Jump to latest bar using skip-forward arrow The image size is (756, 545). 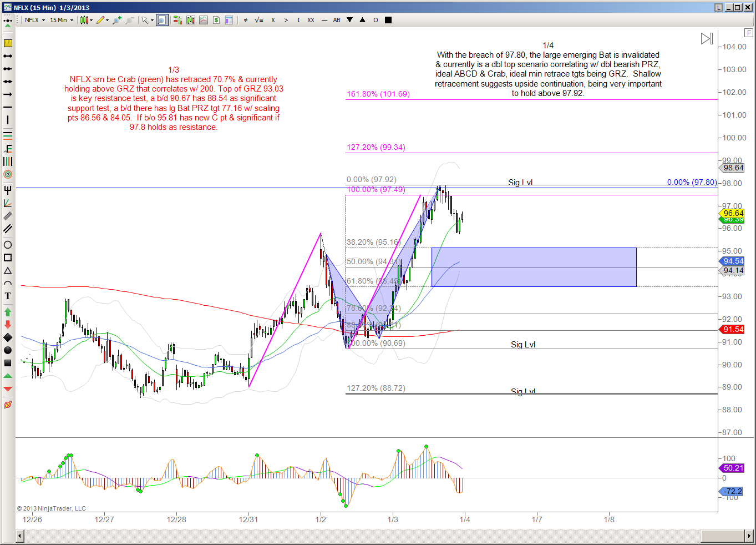707,39
